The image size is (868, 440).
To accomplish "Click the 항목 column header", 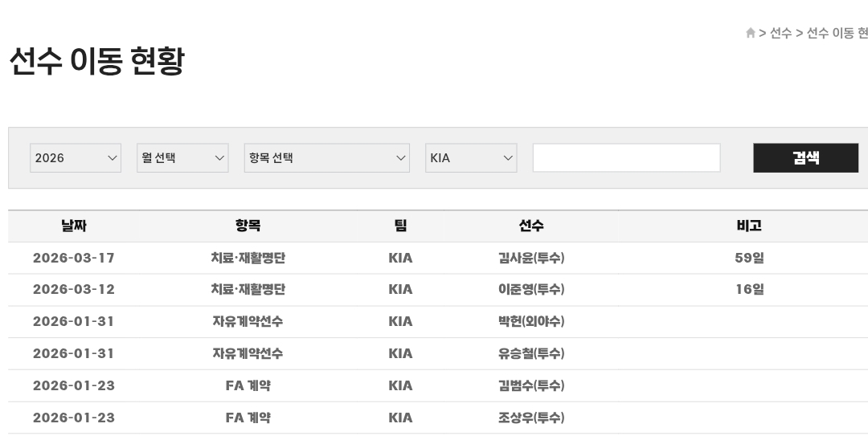I will click(x=248, y=226).
